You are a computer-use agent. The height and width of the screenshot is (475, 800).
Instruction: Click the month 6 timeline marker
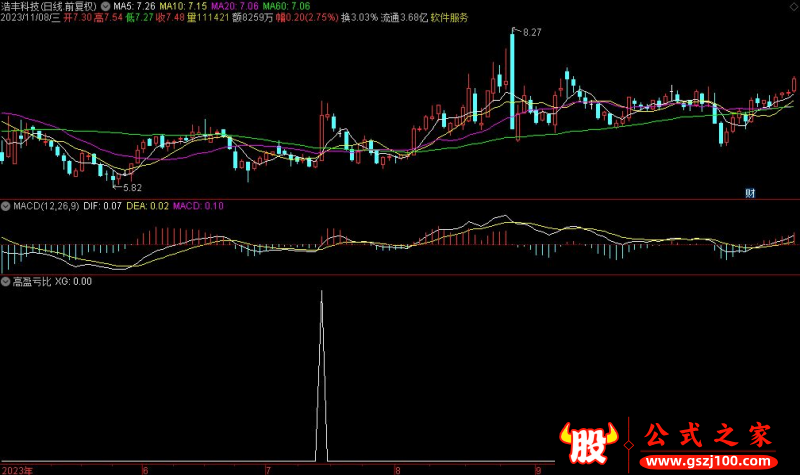click(x=145, y=470)
